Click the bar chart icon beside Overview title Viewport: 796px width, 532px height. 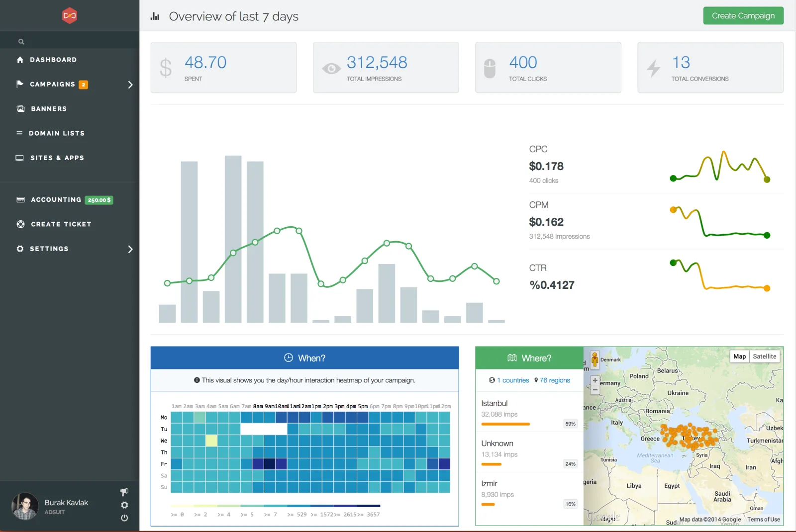(155, 16)
